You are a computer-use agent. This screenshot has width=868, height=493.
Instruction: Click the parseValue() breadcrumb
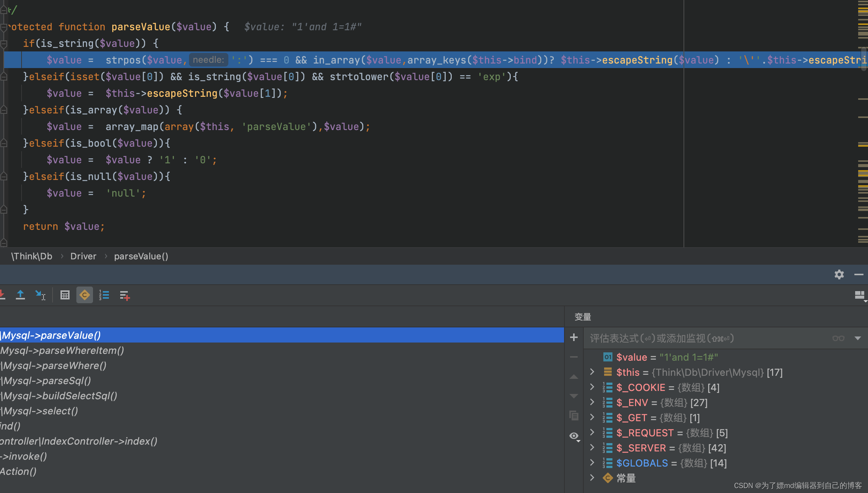click(x=141, y=256)
